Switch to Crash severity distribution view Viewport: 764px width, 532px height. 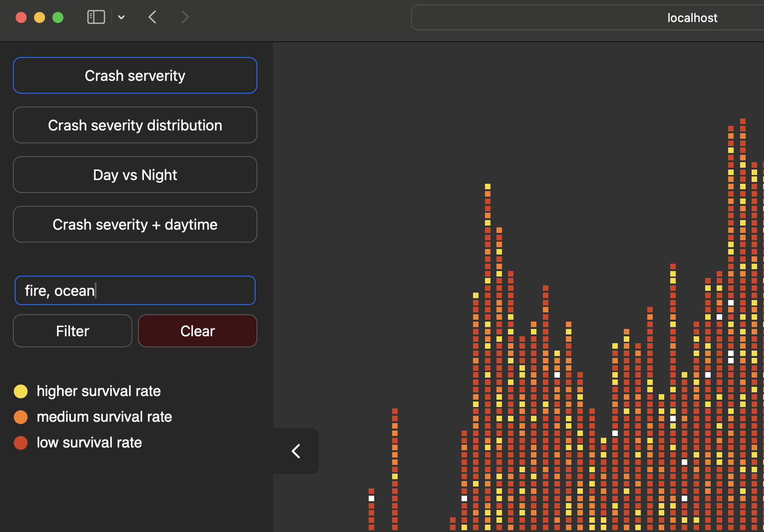(135, 125)
